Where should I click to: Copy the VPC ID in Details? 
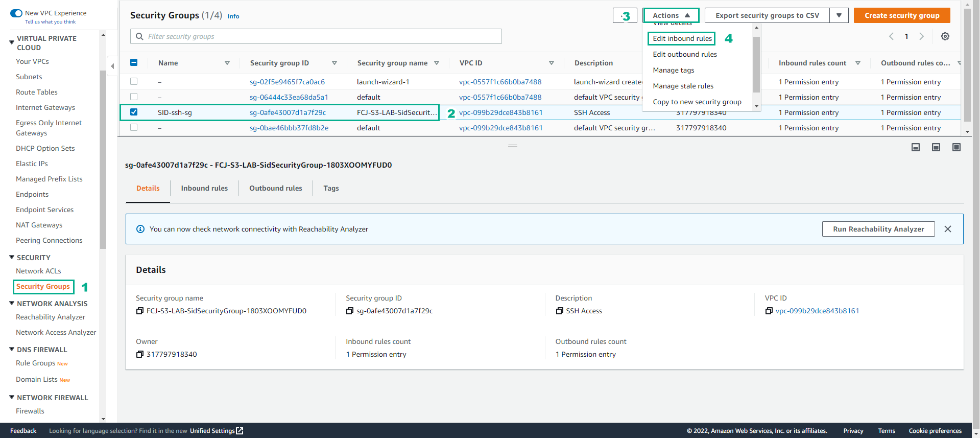tap(769, 311)
